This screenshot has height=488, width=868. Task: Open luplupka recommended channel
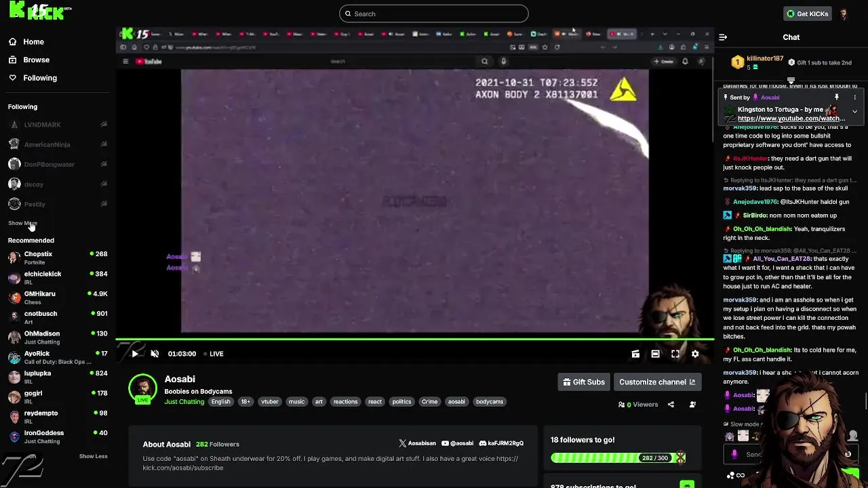pos(58,377)
